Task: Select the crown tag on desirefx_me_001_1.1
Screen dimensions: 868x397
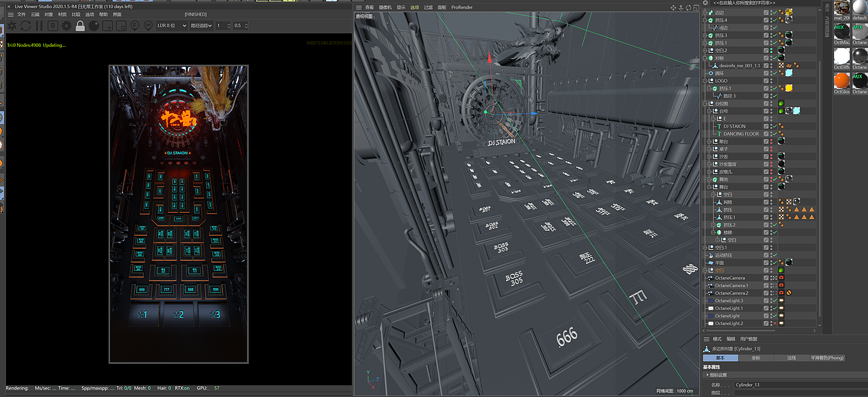Action: pyautogui.click(x=789, y=66)
